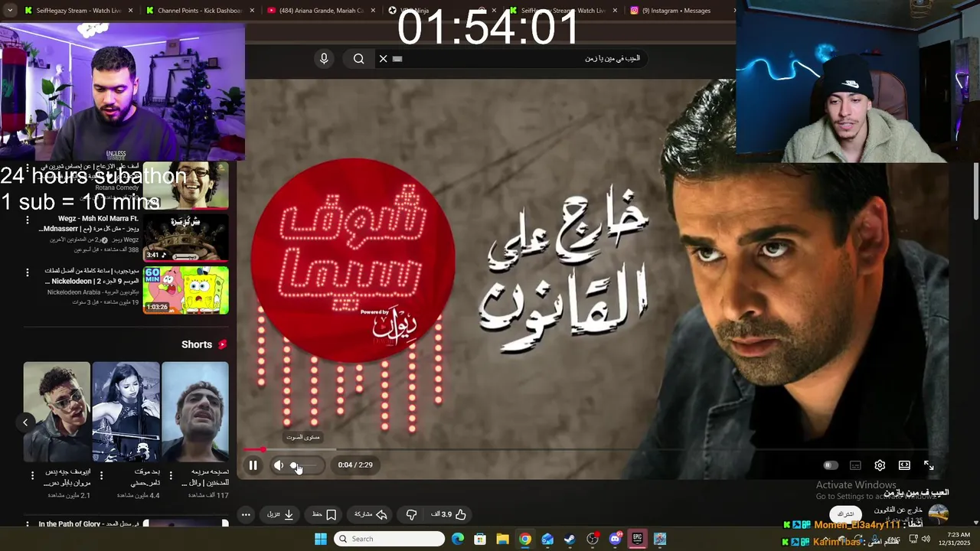Screen dimensions: 980x551
Task: Open the Windows Start menu
Action: tap(321, 539)
